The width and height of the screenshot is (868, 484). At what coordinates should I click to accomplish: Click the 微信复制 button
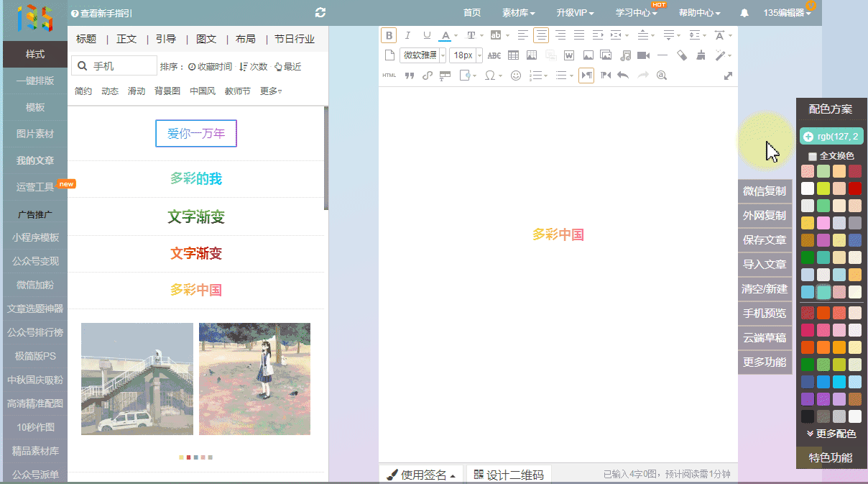click(765, 191)
